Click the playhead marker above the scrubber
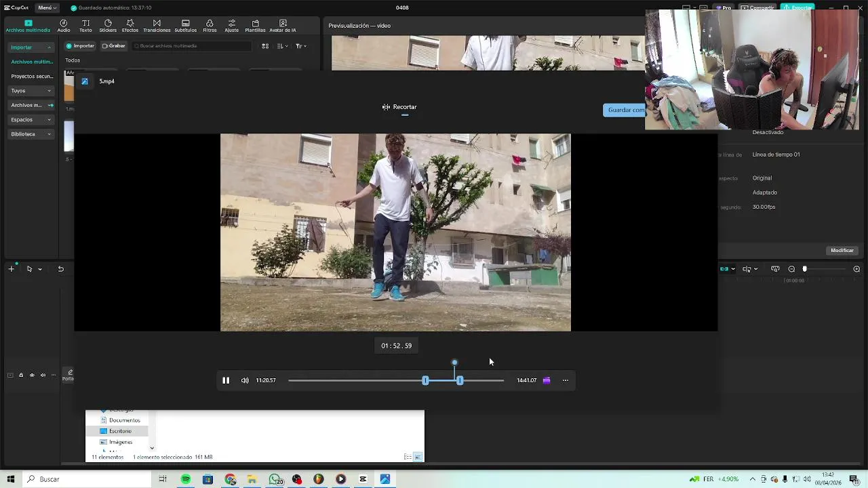 tap(454, 363)
